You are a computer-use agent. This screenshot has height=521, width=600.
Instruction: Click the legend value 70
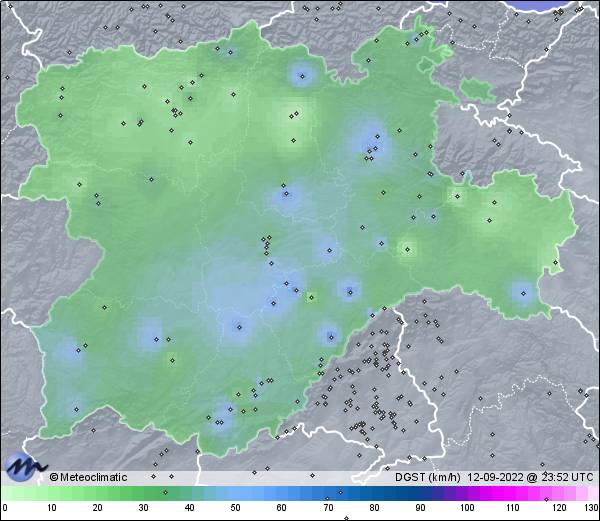coord(328,508)
